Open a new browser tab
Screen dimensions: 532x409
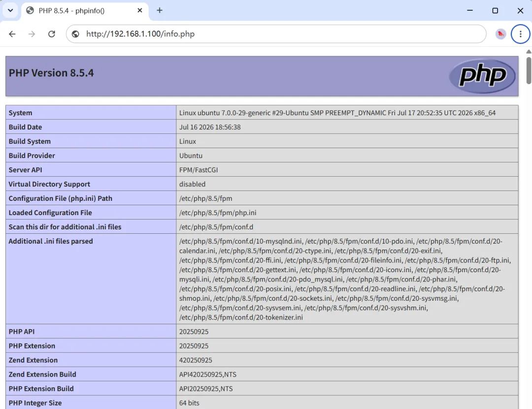point(160,10)
